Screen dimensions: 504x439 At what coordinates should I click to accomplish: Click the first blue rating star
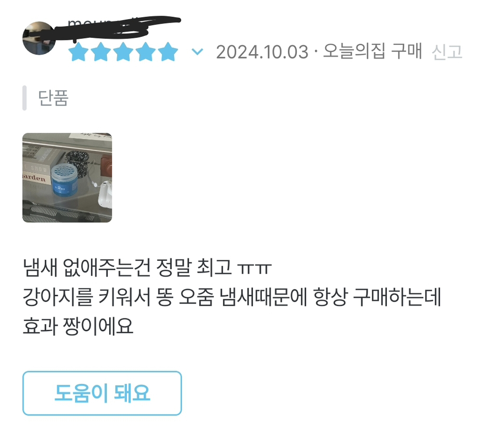pyautogui.click(x=78, y=52)
